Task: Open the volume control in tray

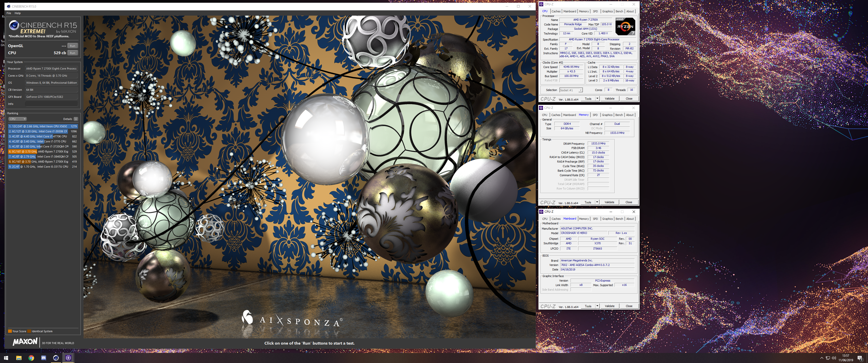Action: pyautogui.click(x=834, y=358)
